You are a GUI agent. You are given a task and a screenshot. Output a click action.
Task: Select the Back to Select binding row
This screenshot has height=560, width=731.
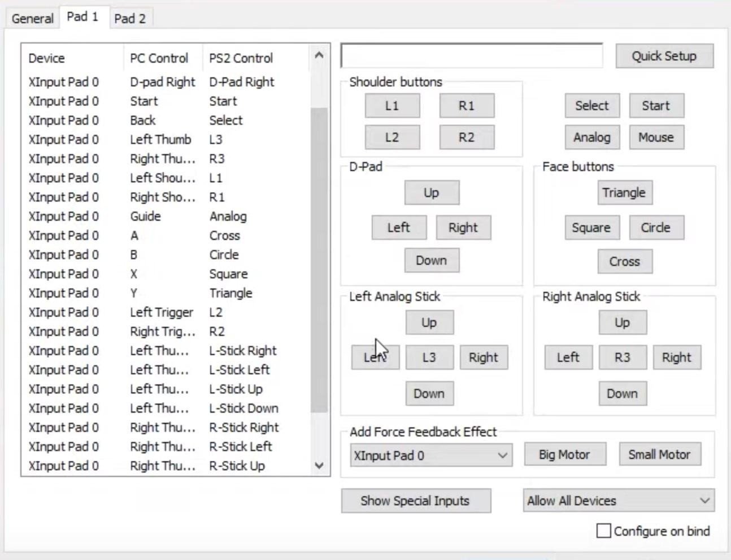coord(167,120)
